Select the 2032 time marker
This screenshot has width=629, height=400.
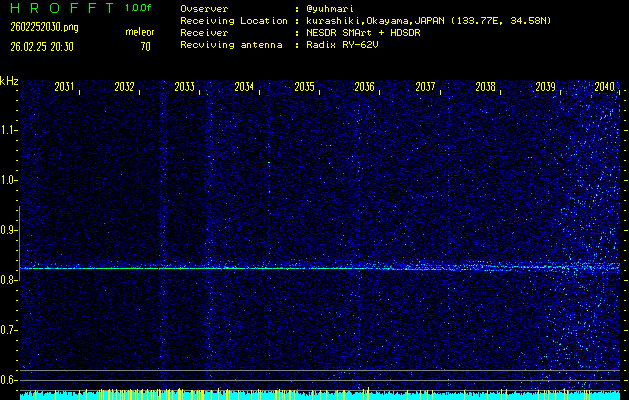pyautogui.click(x=124, y=87)
